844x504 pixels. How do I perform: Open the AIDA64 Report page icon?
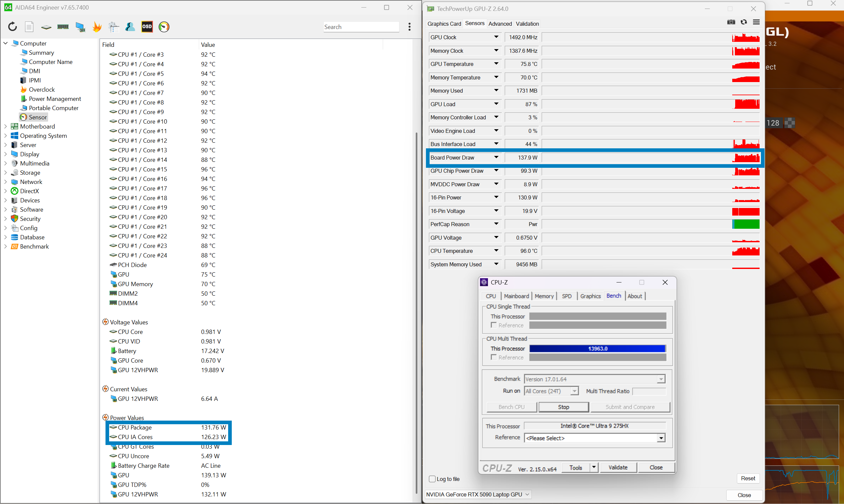(x=29, y=26)
